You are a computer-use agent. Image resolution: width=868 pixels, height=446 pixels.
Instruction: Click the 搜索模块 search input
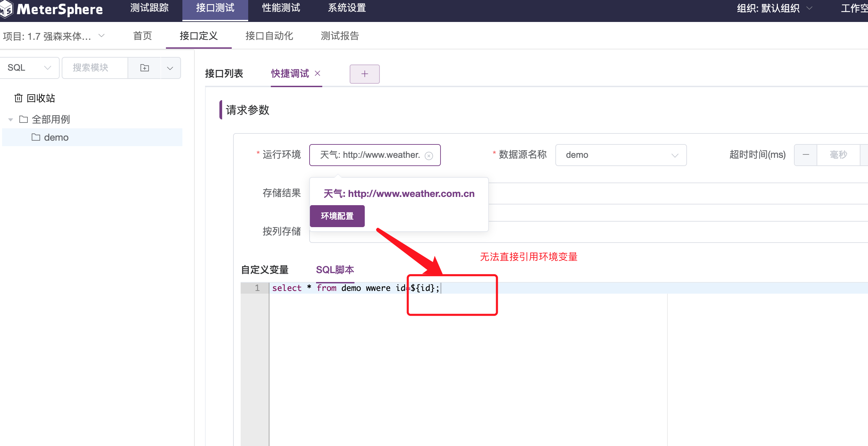point(95,68)
